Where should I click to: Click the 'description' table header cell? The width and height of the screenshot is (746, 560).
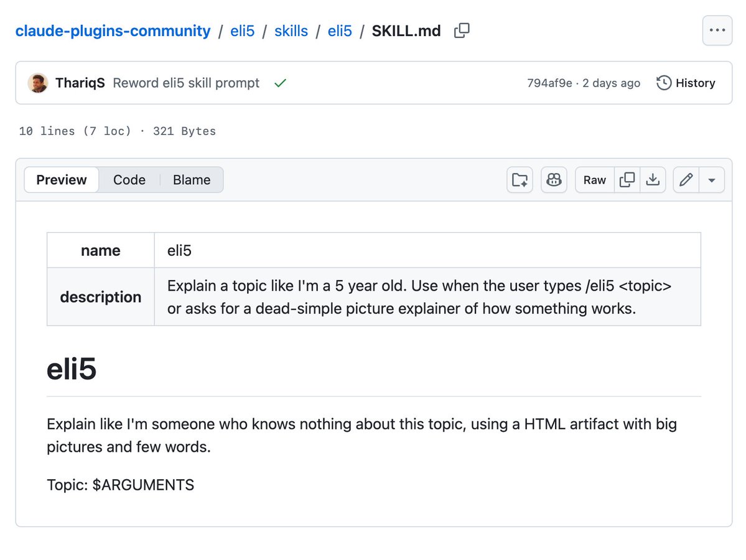click(100, 297)
